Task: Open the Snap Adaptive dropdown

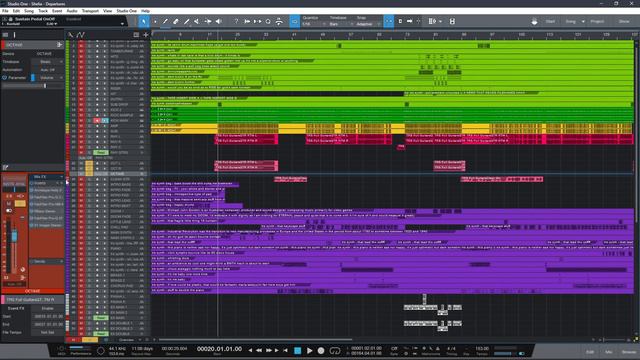Action: coord(369,24)
